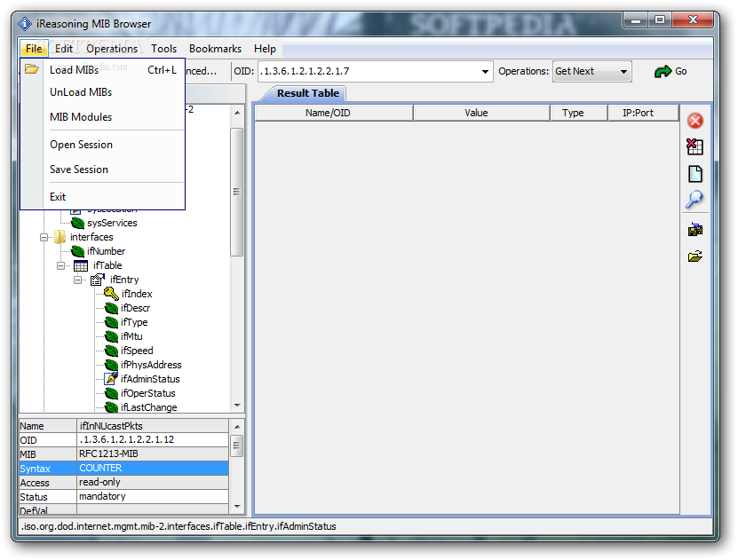Click the properties panel scrollbar thumb
Screen dimensions: 738x560
pyautogui.click(x=237, y=446)
